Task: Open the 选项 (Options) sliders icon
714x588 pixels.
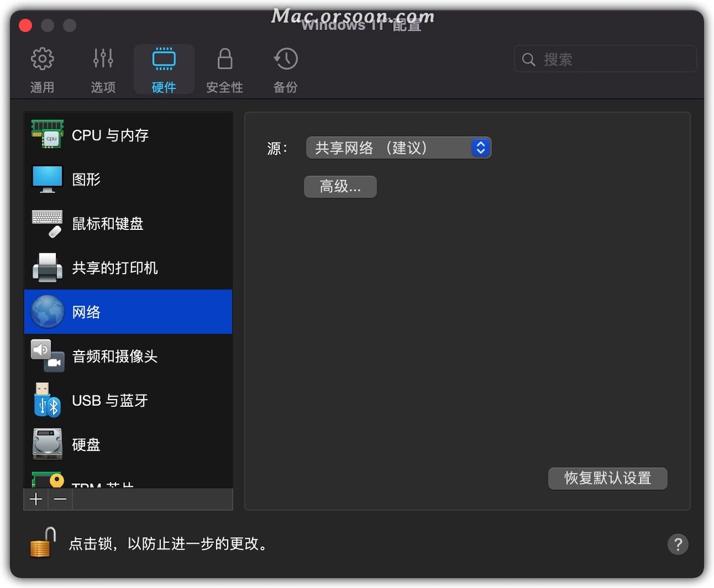Action: pyautogui.click(x=103, y=59)
